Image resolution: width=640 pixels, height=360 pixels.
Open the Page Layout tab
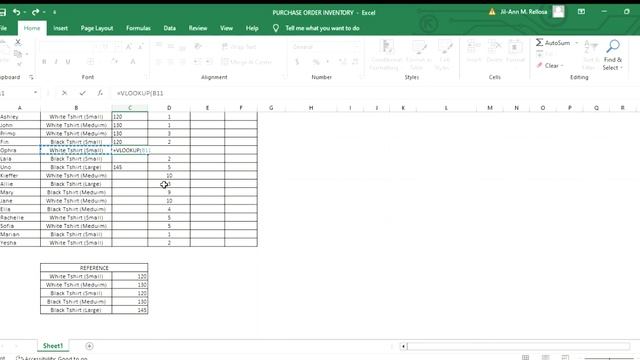tap(97, 28)
